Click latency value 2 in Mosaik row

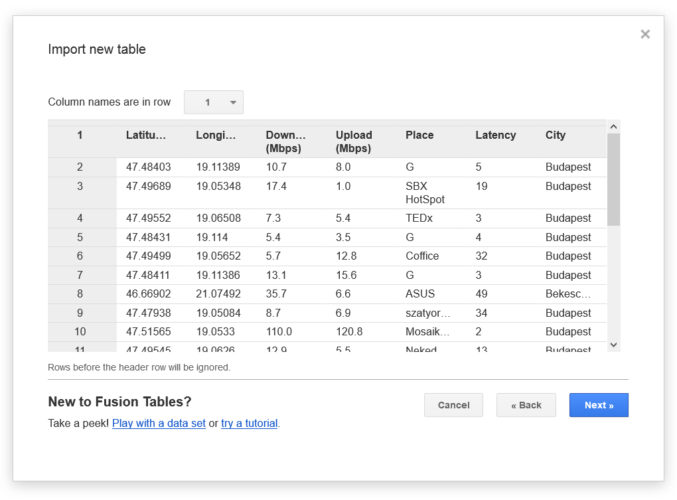click(478, 332)
